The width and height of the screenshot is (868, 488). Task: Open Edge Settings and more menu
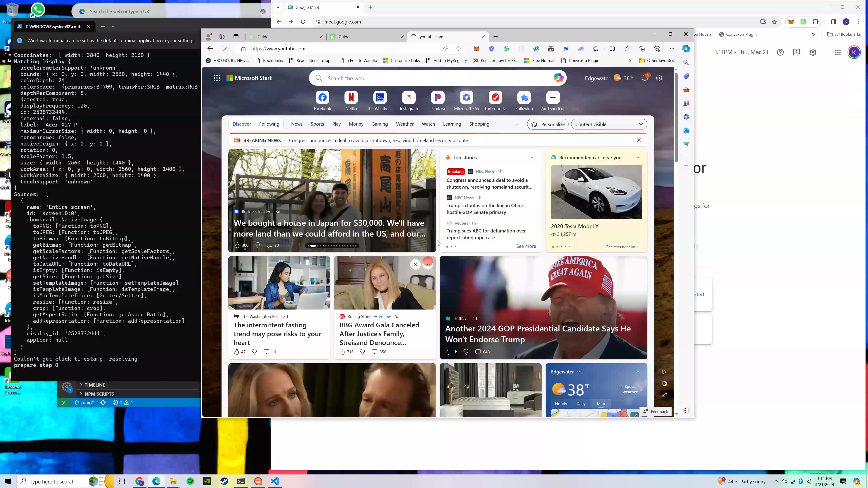(x=672, y=49)
